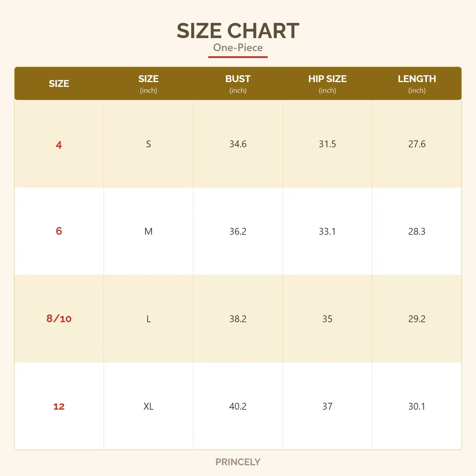The width and height of the screenshot is (476, 476).
Task: Click hip size value 33.1
Action: (327, 231)
